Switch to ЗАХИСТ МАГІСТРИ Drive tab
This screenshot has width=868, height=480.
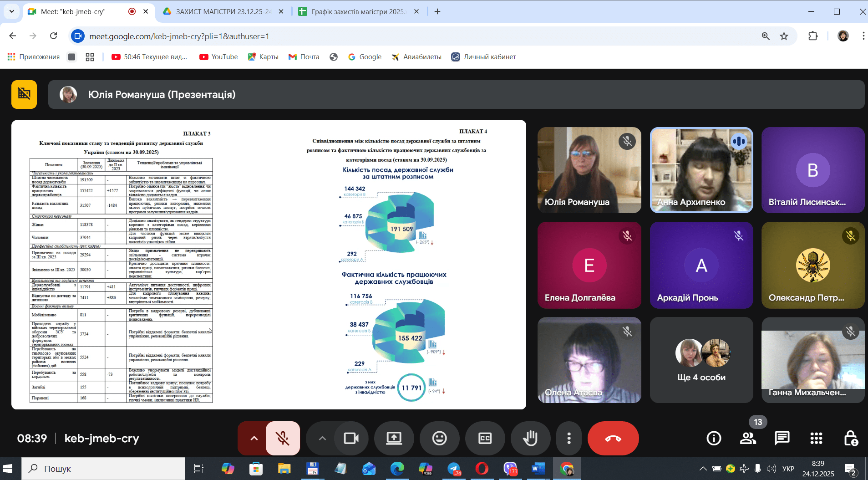(x=222, y=11)
